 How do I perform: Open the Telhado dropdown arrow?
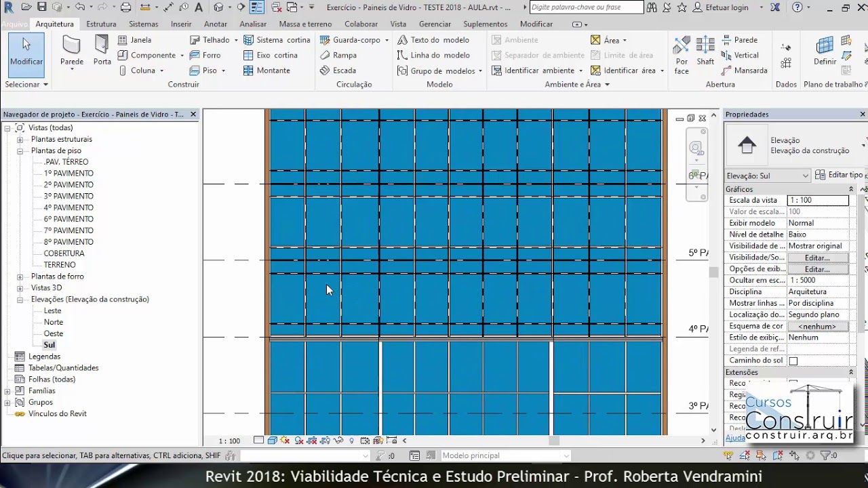tap(236, 40)
